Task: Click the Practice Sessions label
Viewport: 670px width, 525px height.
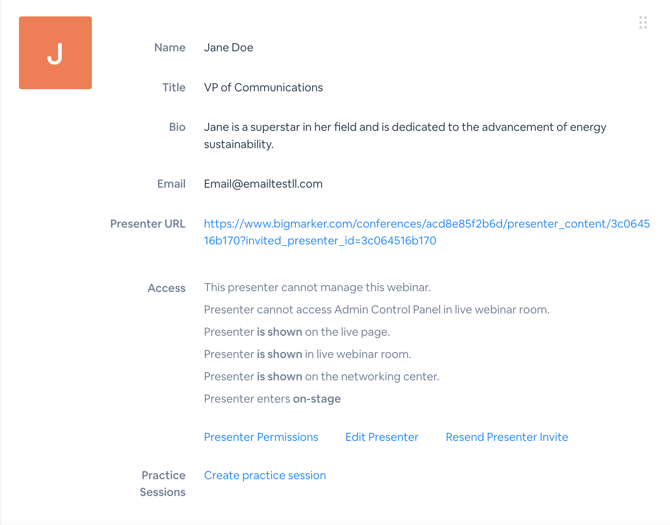Action: [x=163, y=483]
